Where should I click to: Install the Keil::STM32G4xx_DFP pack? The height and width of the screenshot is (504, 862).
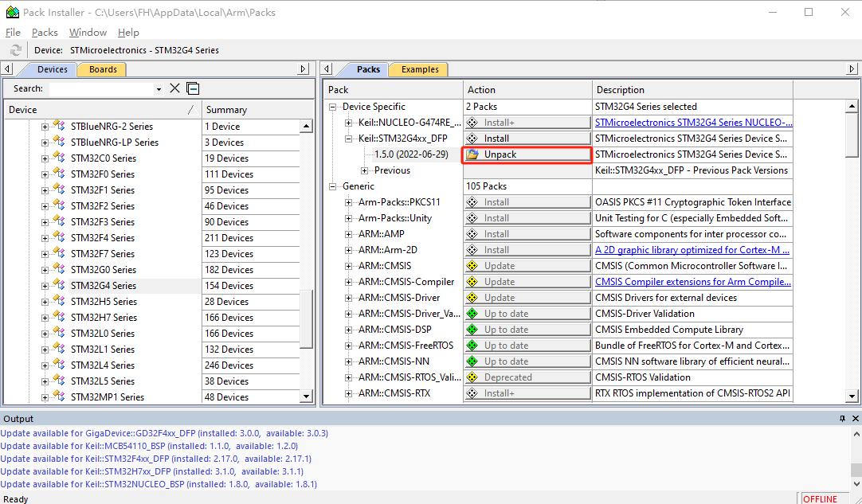click(527, 139)
